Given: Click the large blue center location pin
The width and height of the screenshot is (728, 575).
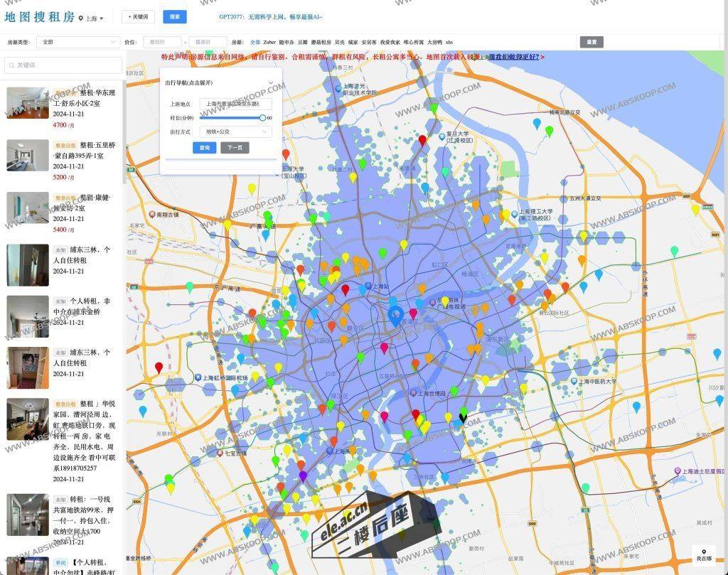Looking at the screenshot, I should (x=396, y=316).
